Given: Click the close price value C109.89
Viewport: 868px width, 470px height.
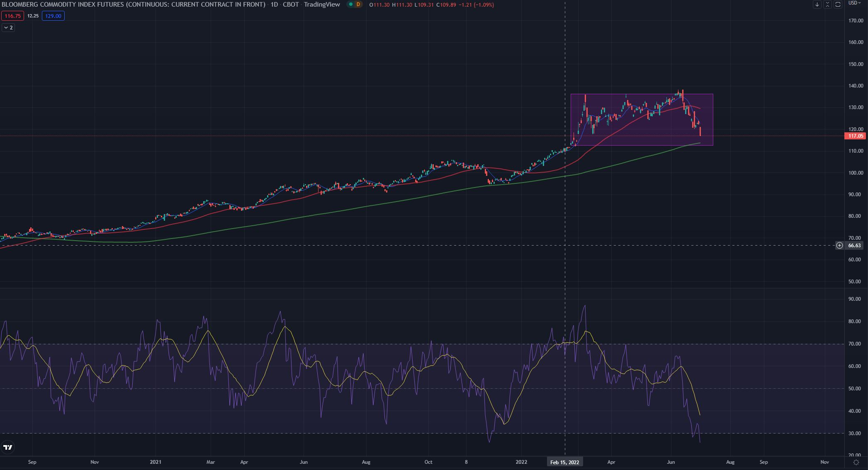Looking at the screenshot, I should click(446, 5).
